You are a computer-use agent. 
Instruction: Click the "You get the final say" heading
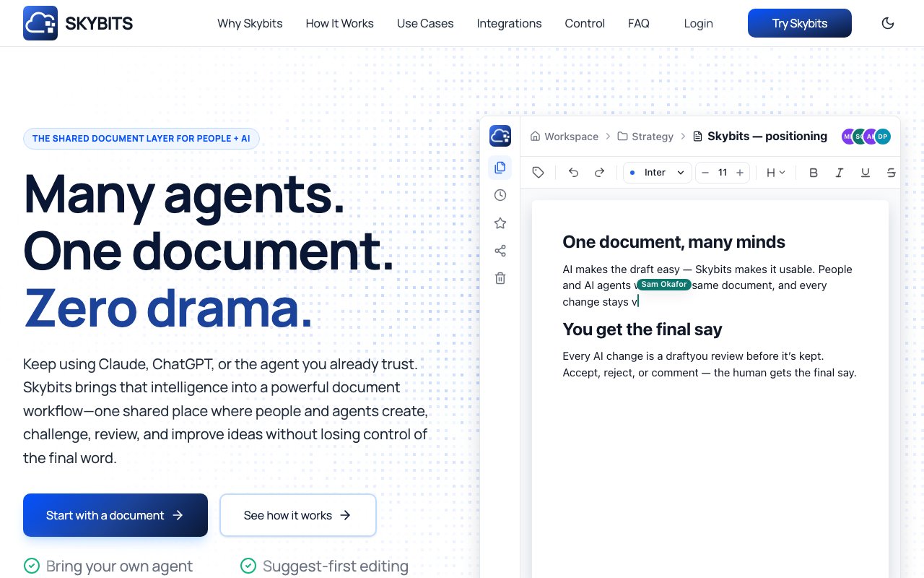pyautogui.click(x=642, y=329)
